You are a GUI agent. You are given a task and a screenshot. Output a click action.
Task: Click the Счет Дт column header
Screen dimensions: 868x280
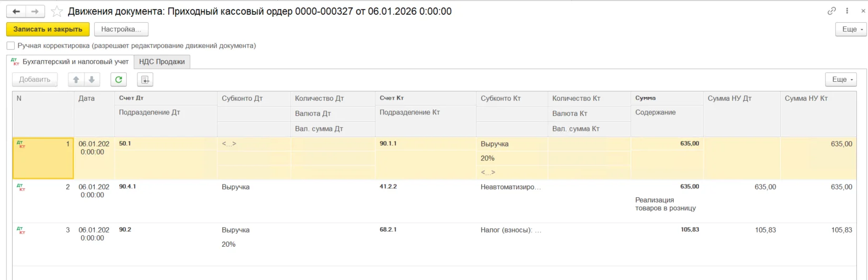[x=166, y=98]
